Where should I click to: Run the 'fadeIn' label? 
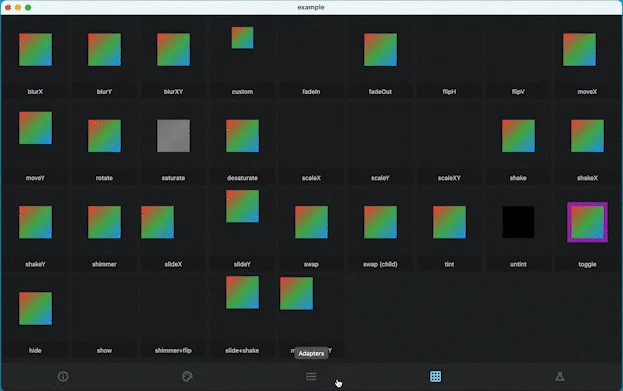point(311,92)
